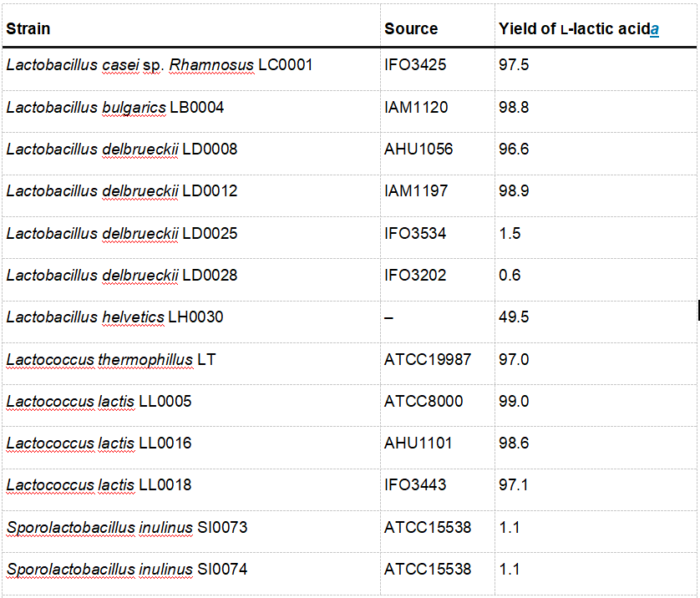Select the AHU1101 source cell
The height and width of the screenshot is (598, 700).
tap(418, 443)
